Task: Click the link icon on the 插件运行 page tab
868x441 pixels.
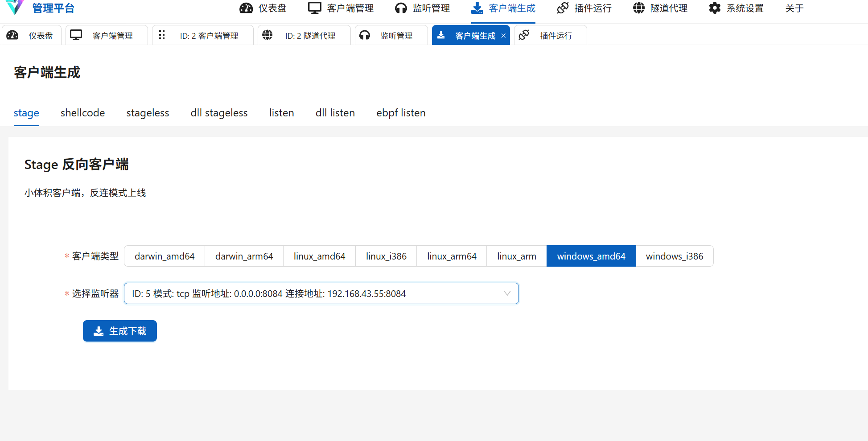Action: tap(524, 35)
